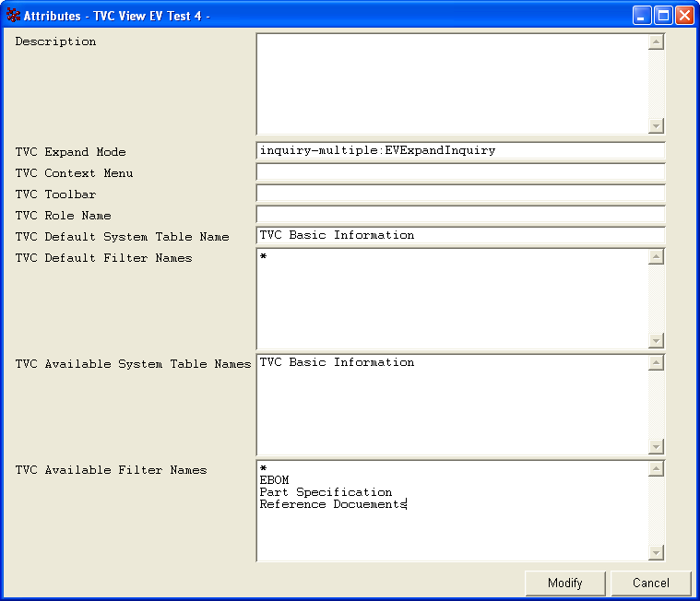
Task: Click inside the Description text area
Action: [x=452, y=84]
